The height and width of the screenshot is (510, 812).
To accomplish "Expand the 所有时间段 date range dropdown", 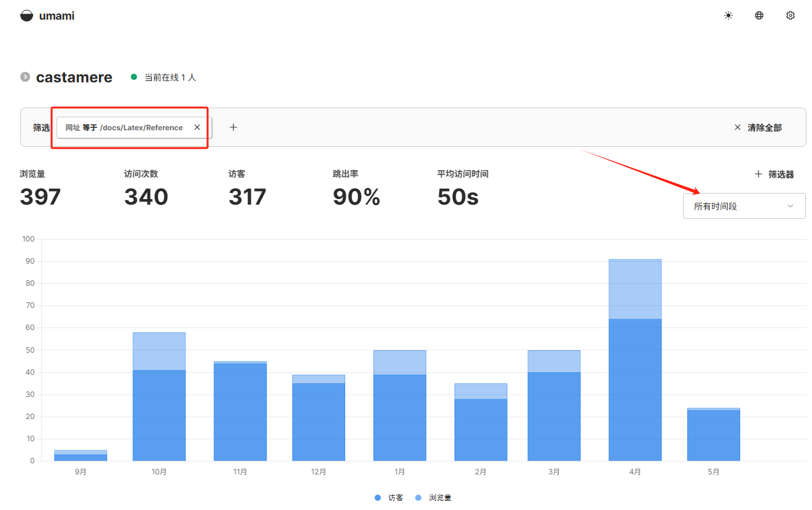I will [x=744, y=206].
